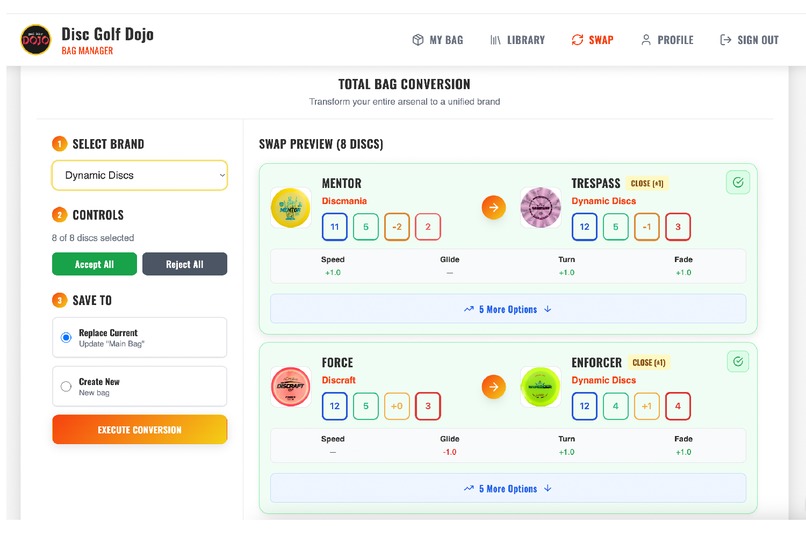
Task: Click Sign Out in the header
Action: [749, 40]
